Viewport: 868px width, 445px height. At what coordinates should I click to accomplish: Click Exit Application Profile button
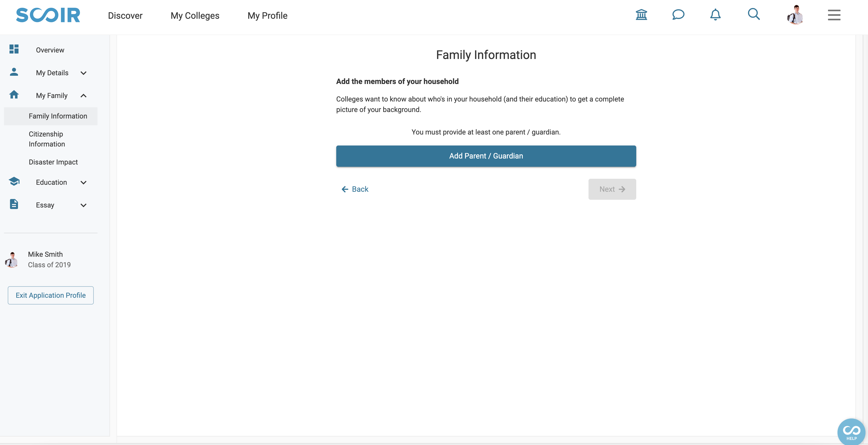pos(51,295)
